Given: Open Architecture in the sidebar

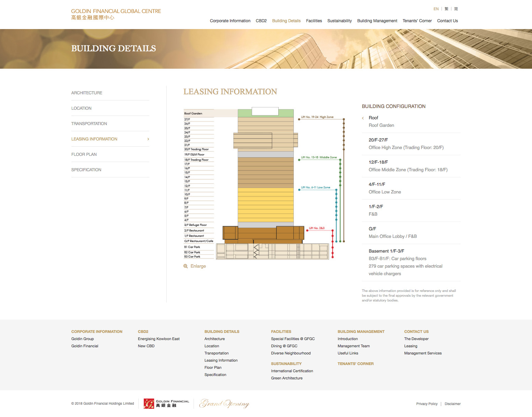Looking at the screenshot, I should [87, 93].
